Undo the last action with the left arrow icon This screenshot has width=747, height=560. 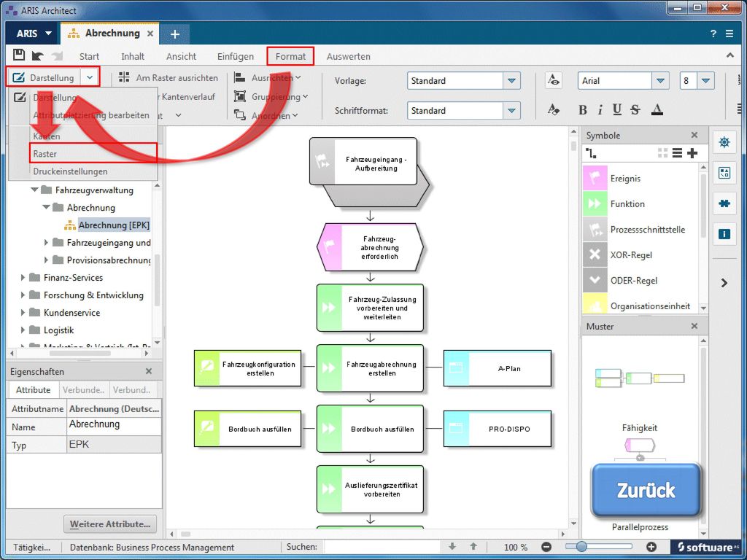[x=38, y=55]
